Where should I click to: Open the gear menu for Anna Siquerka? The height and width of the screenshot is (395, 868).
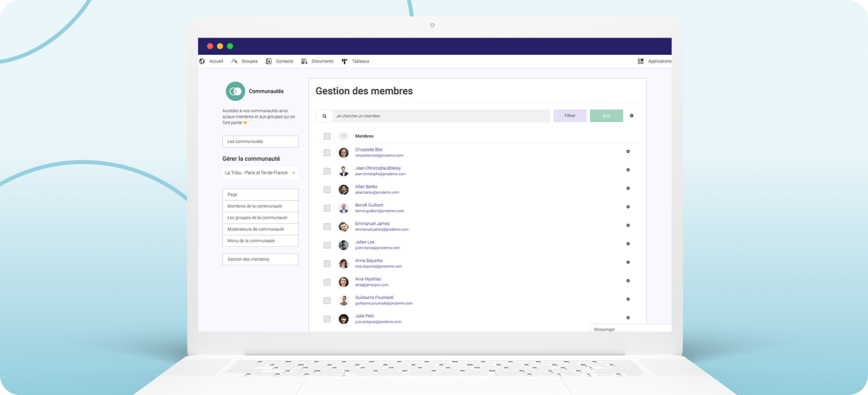(x=628, y=262)
